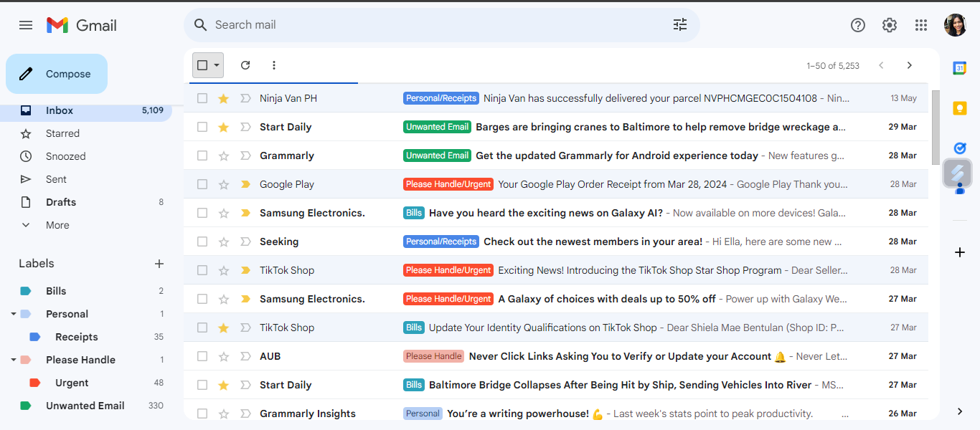Image resolution: width=980 pixels, height=430 pixels.
Task: Open Google Keep in side panel
Action: tap(959, 108)
